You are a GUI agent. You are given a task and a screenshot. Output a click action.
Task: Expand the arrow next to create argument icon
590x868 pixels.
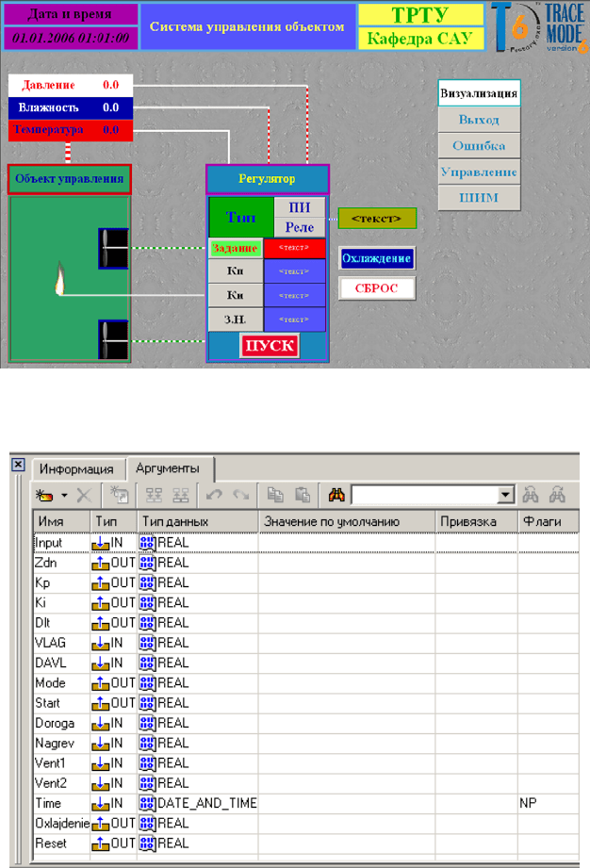(x=62, y=494)
